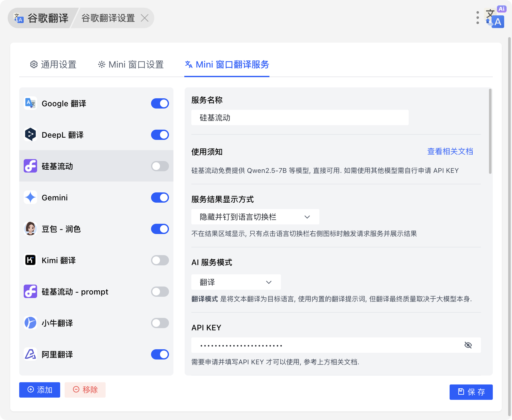Click the 服务名称 input field

pyautogui.click(x=300, y=118)
